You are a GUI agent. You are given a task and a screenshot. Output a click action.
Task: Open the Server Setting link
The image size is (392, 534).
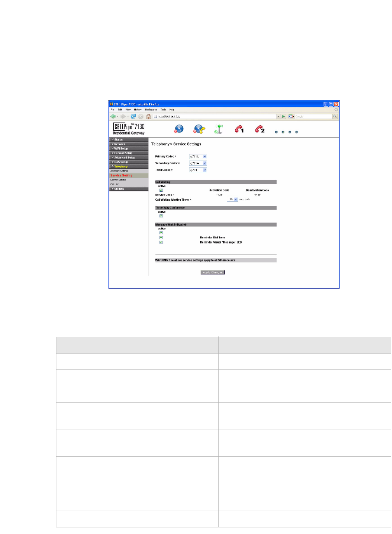pyautogui.click(x=118, y=180)
